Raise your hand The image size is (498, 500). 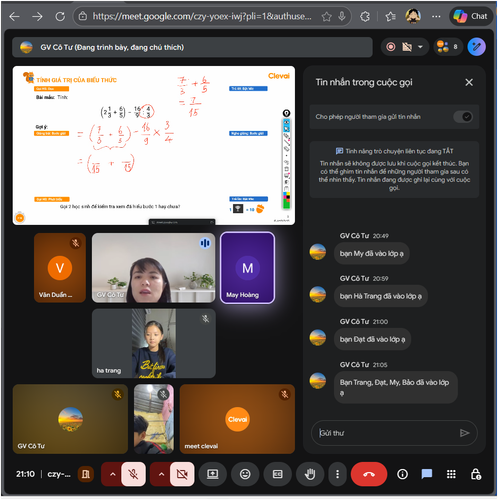[310, 474]
